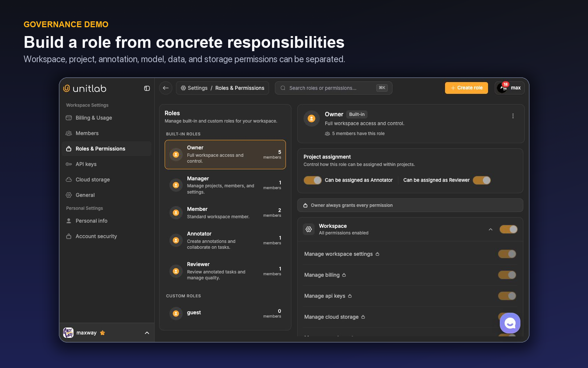Toggle Can be assigned as Reviewer

point(482,180)
